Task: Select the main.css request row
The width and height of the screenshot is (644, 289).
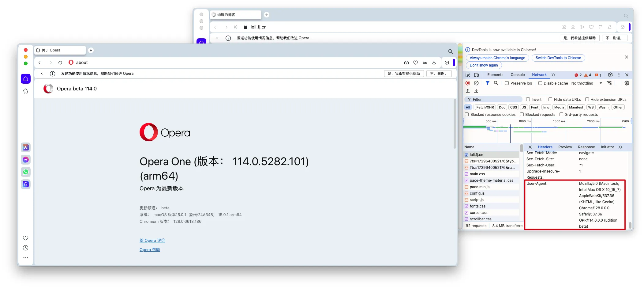Action: pos(492,174)
